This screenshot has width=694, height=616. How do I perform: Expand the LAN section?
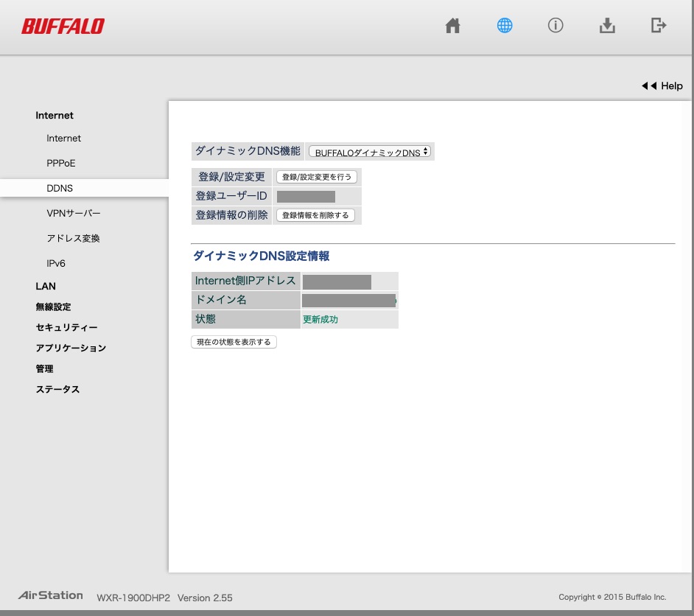tap(46, 287)
